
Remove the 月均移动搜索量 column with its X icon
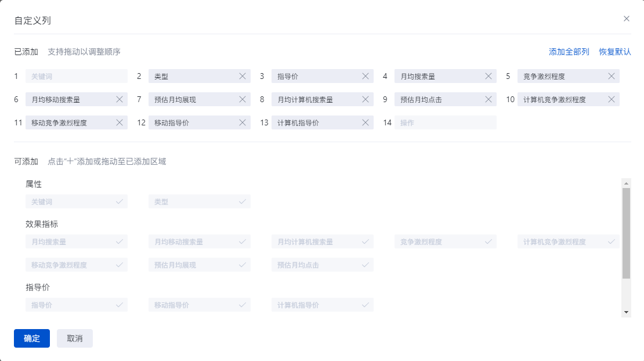click(120, 99)
